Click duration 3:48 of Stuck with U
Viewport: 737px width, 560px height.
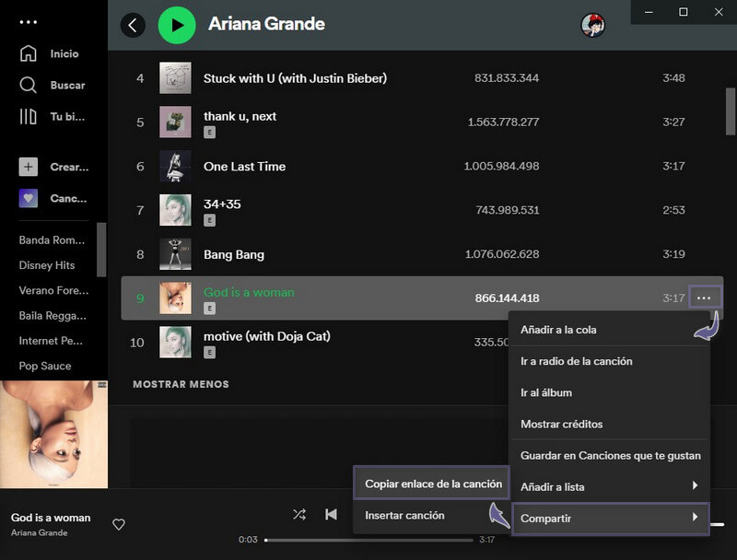point(673,78)
